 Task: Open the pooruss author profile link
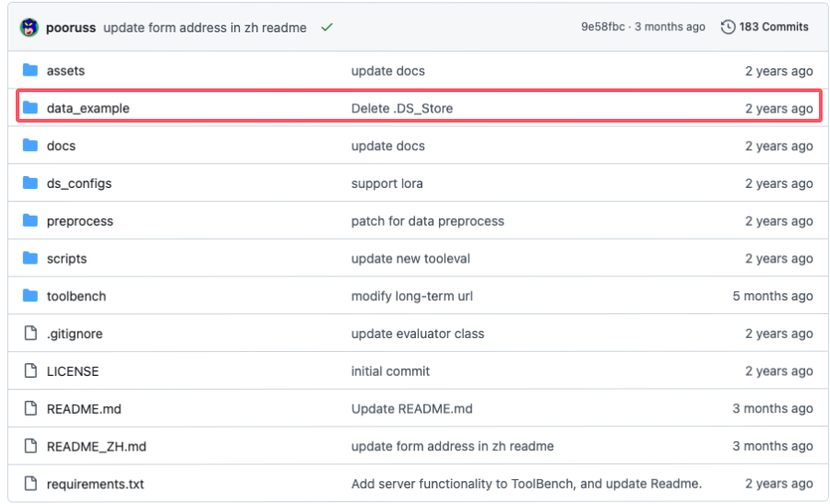click(x=71, y=28)
